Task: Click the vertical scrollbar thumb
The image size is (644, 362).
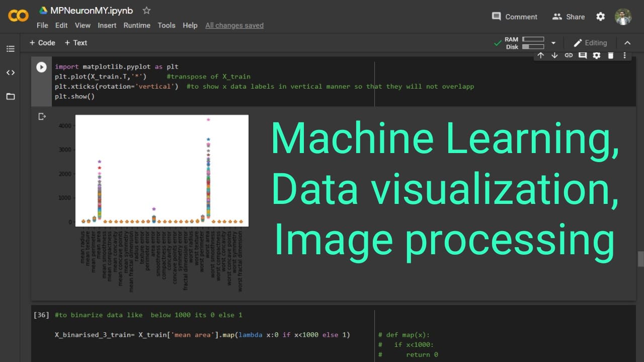Action: click(640, 258)
